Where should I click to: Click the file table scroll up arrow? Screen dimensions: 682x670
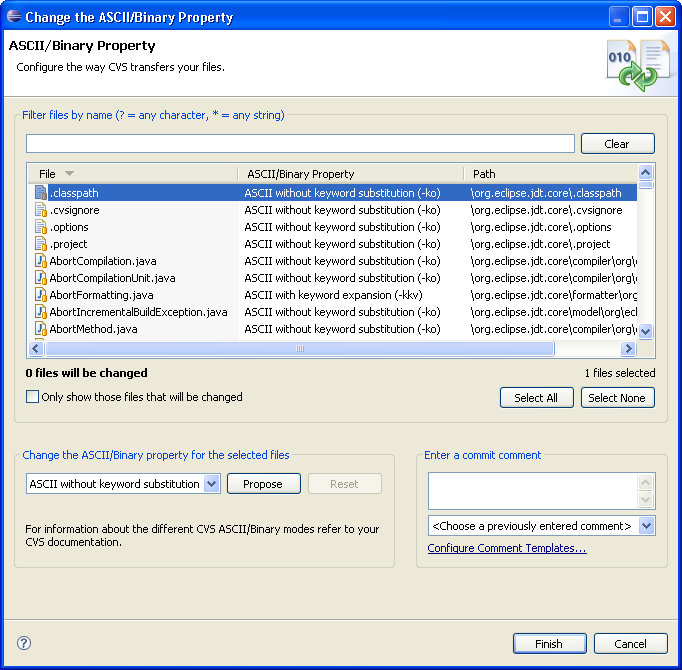pyautogui.click(x=645, y=172)
